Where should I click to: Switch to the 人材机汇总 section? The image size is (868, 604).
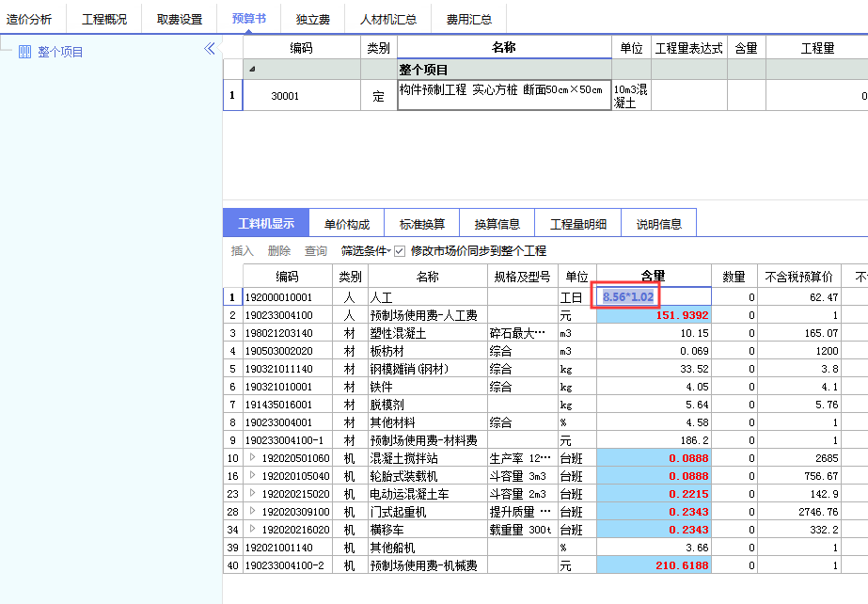[x=386, y=18]
